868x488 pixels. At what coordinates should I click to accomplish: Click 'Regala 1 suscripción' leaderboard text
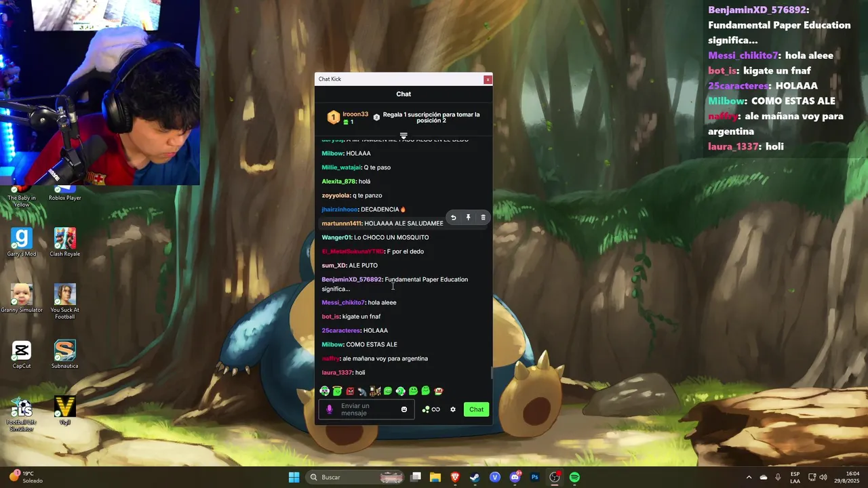tap(431, 117)
